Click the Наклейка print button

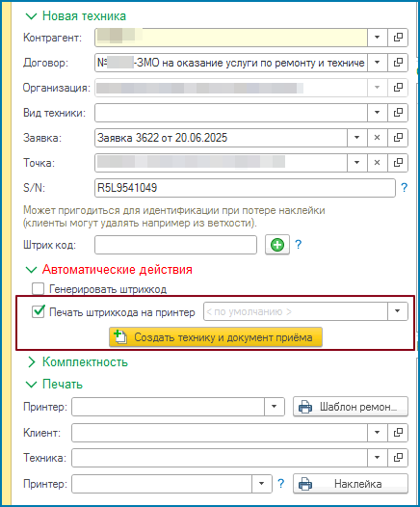pyautogui.click(x=351, y=484)
